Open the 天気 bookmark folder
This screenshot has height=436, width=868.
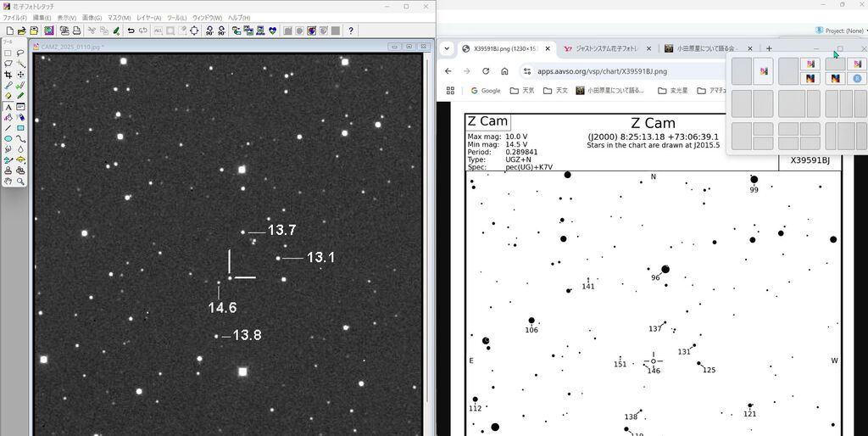tap(522, 90)
